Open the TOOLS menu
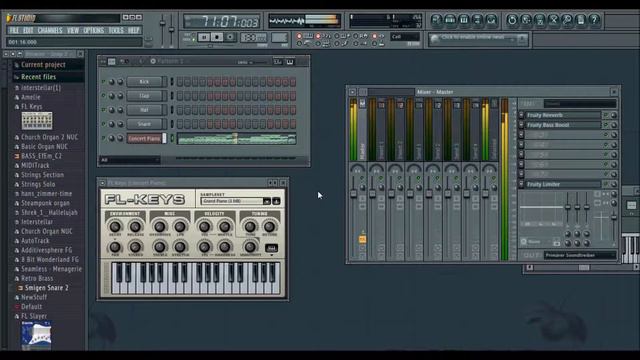 [x=116, y=31]
